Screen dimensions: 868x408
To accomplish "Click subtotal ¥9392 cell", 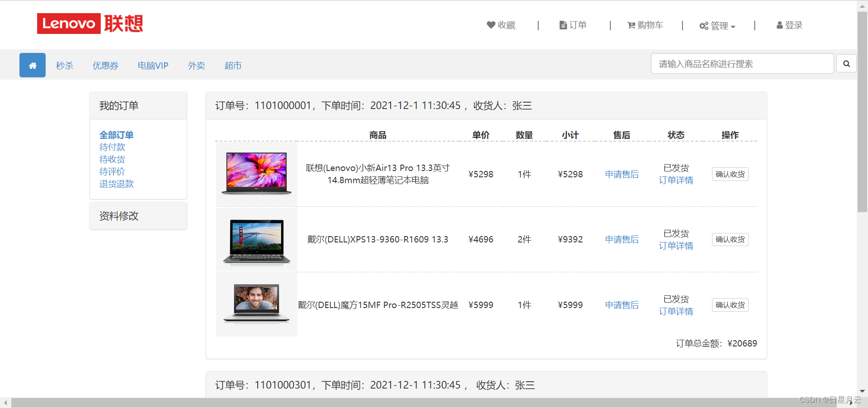I will tap(570, 239).
